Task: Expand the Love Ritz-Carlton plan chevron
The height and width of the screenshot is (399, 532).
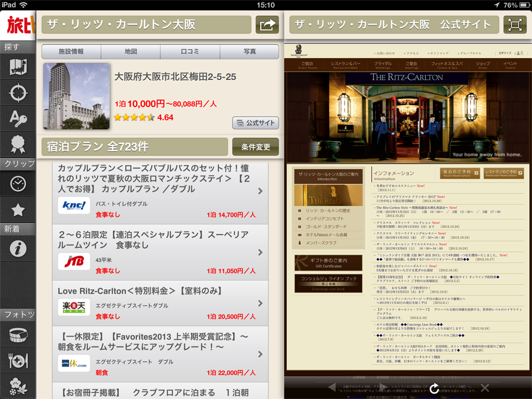Action: (260, 303)
